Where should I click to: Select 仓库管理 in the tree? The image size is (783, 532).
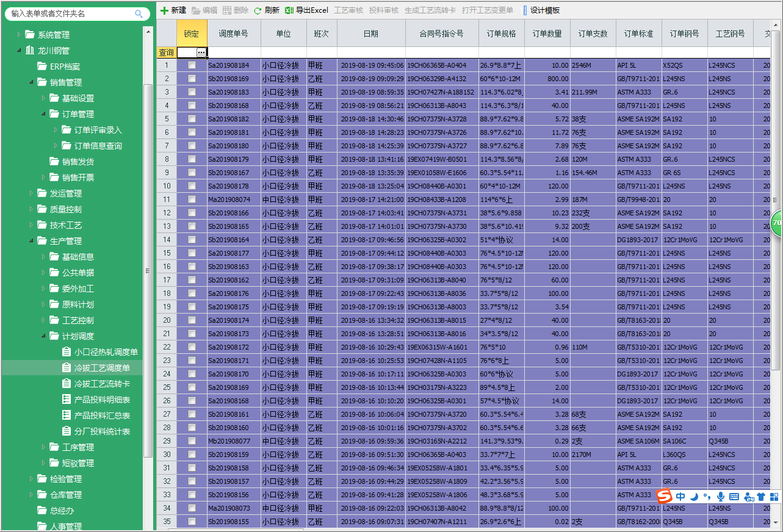[x=66, y=495]
